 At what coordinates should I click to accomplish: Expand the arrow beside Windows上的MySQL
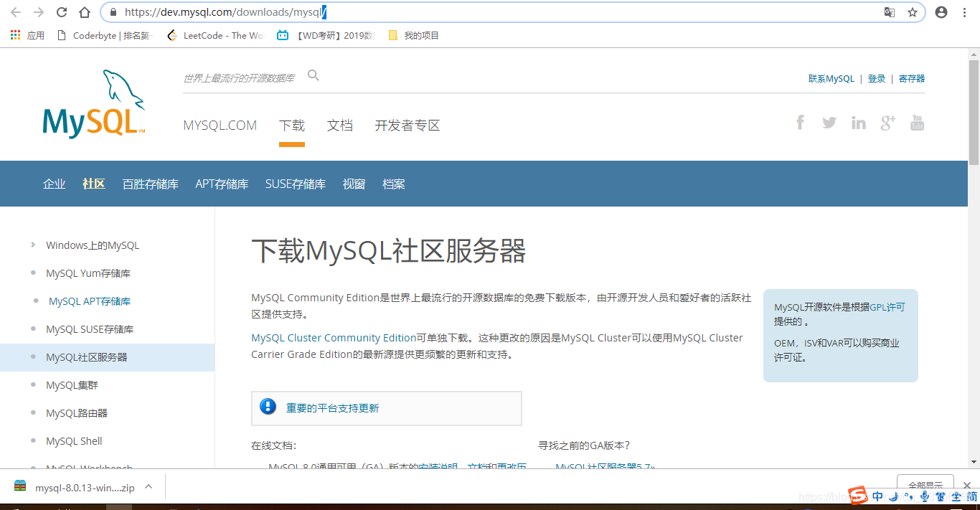click(33, 245)
